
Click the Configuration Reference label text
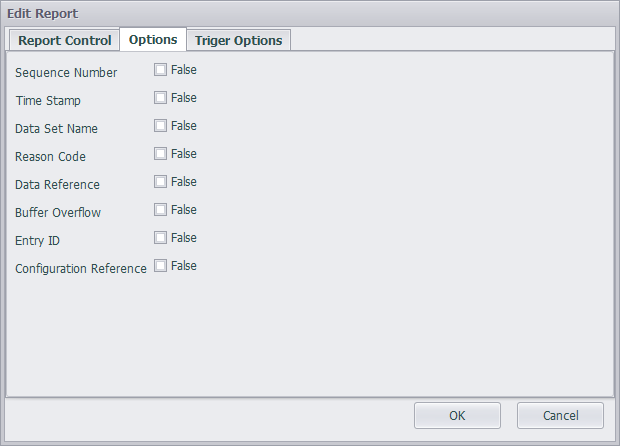pos(81,269)
